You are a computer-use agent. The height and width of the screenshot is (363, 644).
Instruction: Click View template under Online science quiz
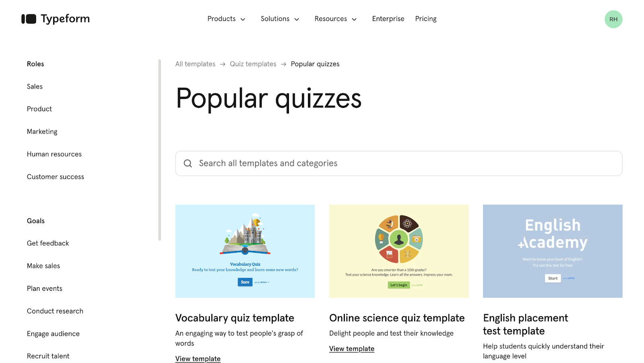click(352, 349)
